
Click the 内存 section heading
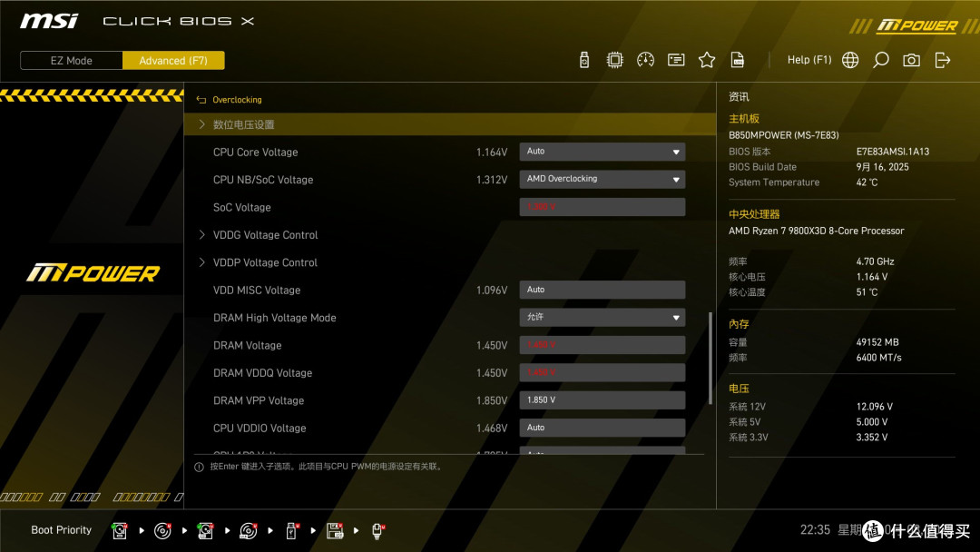pos(739,324)
